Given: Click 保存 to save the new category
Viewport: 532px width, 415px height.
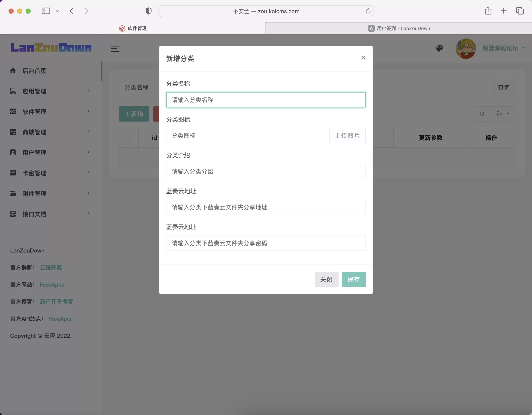Looking at the screenshot, I should point(354,279).
